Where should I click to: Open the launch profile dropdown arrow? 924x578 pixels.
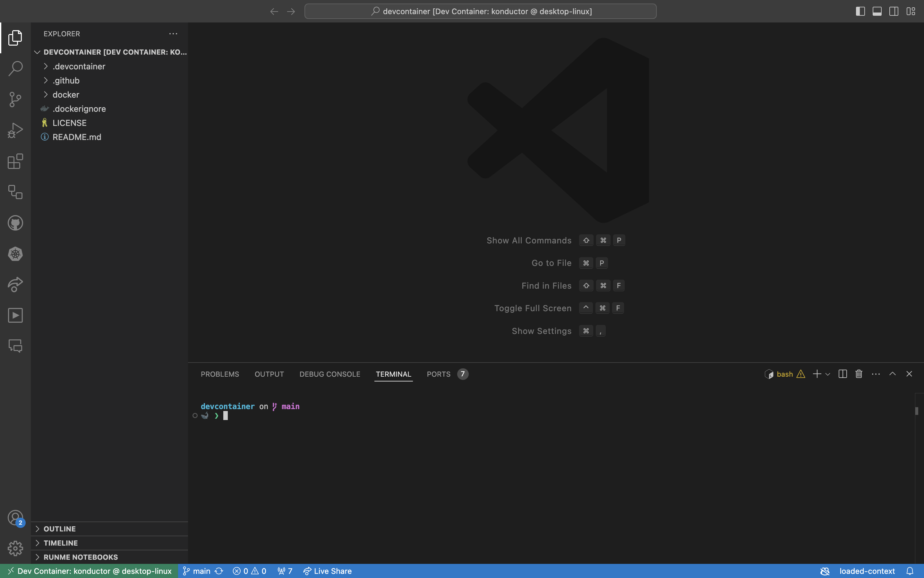tap(828, 374)
